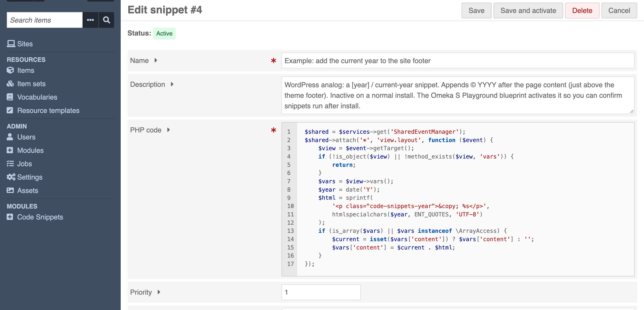Click the Items box icon
The width and height of the screenshot is (644, 310).
10,70
